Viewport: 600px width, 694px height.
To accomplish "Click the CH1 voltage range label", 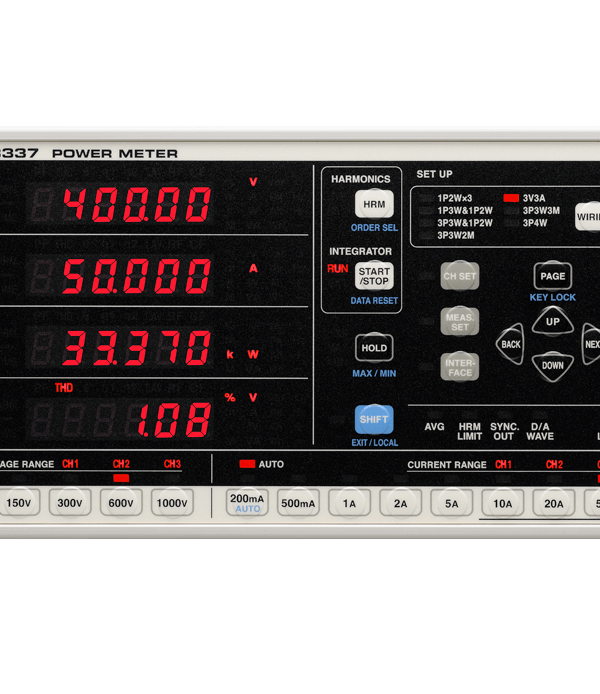I will tap(70, 464).
